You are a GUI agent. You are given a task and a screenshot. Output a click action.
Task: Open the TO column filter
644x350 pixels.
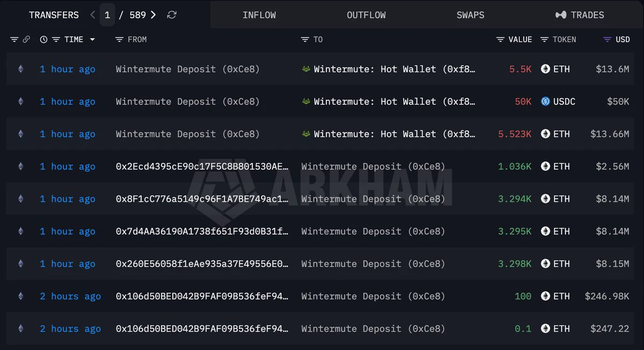pyautogui.click(x=305, y=39)
